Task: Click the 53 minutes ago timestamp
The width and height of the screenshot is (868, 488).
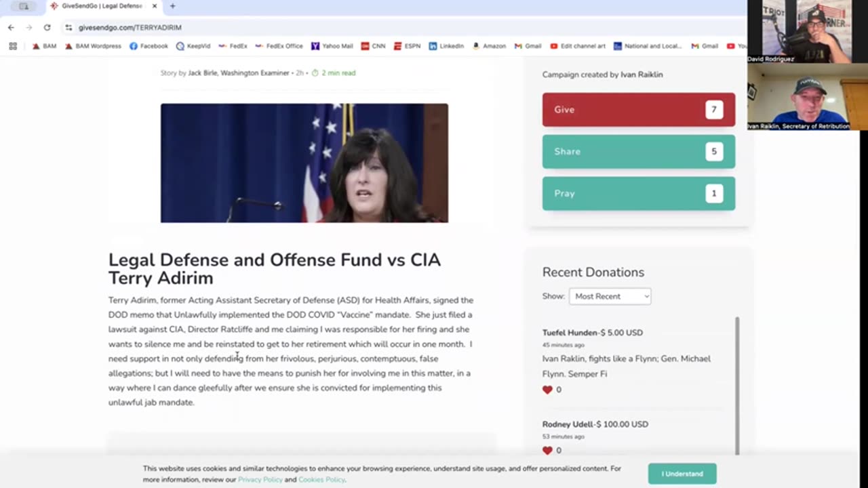Action: point(563,436)
